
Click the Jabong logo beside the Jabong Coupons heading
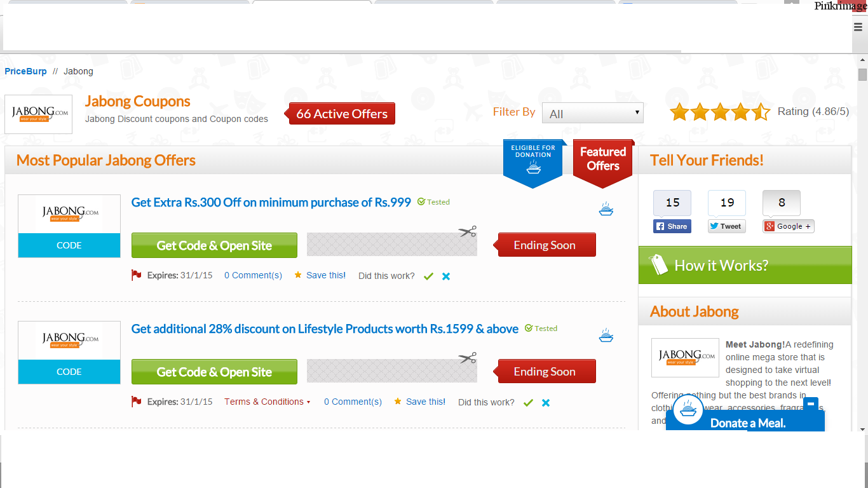pyautogui.click(x=39, y=114)
